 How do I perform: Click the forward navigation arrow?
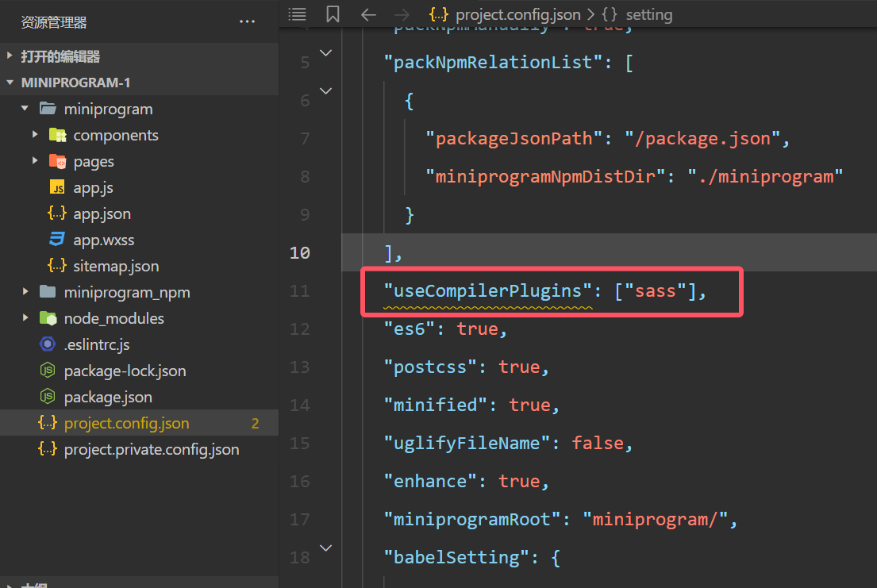coord(401,14)
